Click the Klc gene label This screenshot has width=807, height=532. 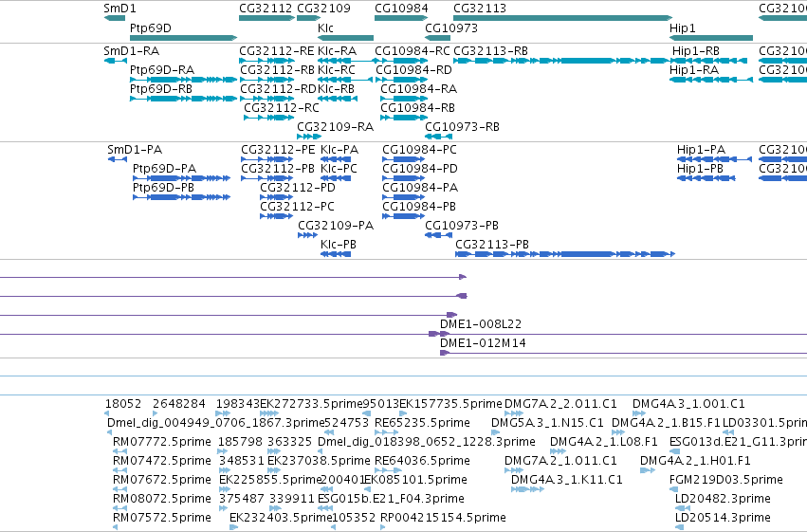pyautogui.click(x=325, y=28)
